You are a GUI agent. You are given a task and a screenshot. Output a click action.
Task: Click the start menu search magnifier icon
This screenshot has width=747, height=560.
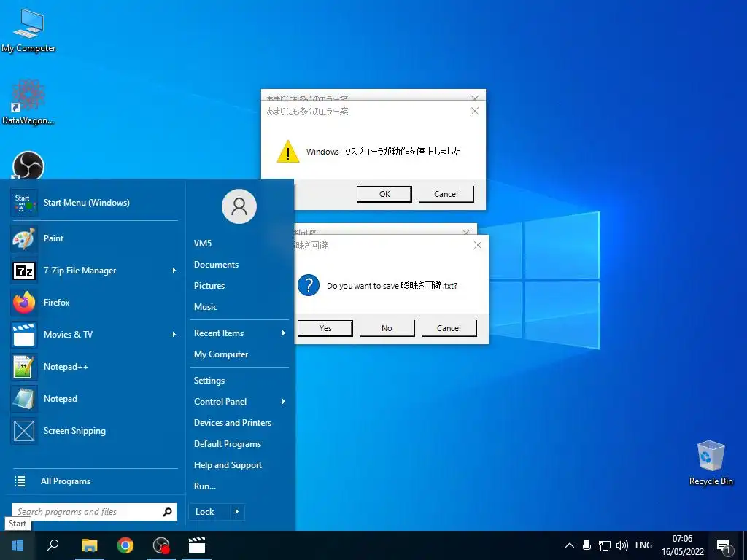click(167, 512)
